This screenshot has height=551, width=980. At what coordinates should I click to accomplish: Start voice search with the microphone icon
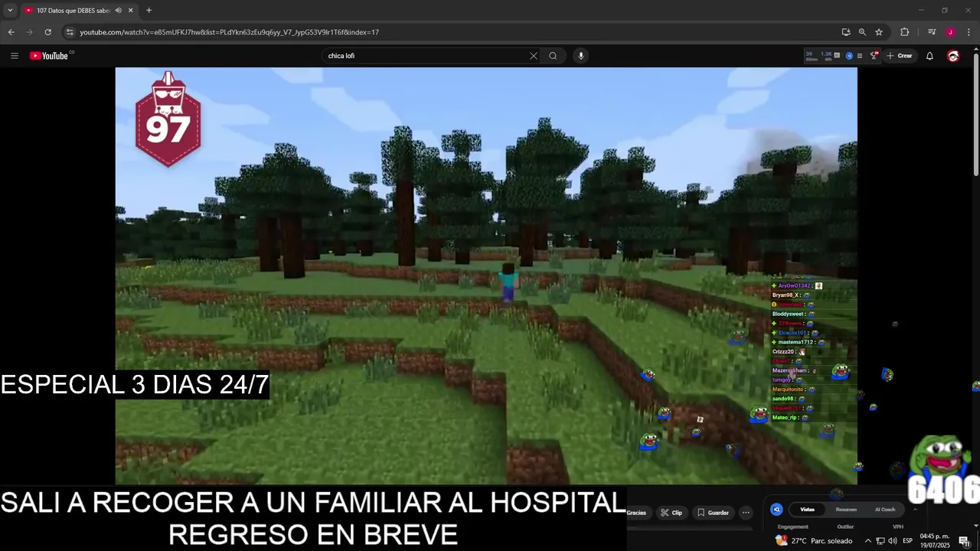point(581,56)
